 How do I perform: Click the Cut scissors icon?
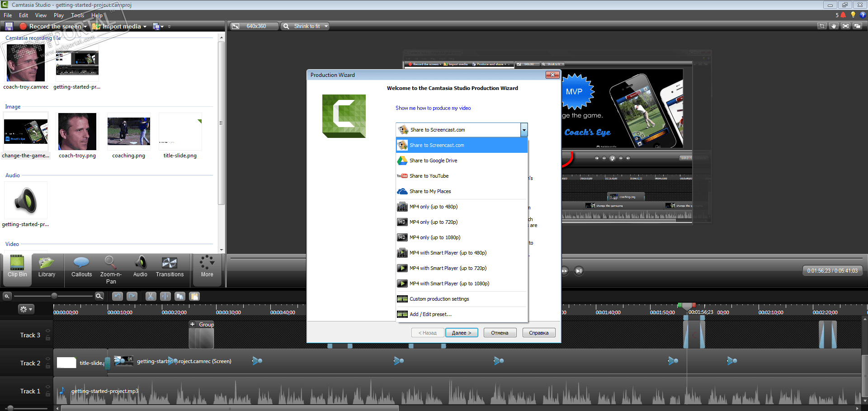151,296
